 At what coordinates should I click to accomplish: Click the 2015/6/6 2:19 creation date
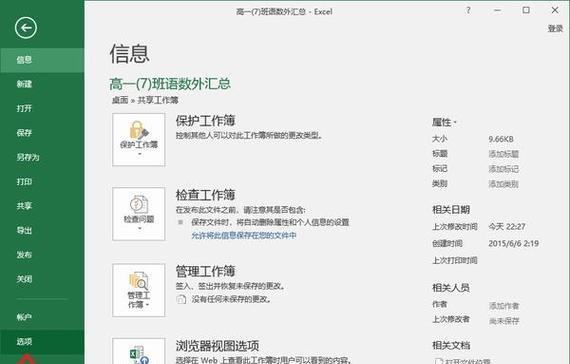click(514, 243)
